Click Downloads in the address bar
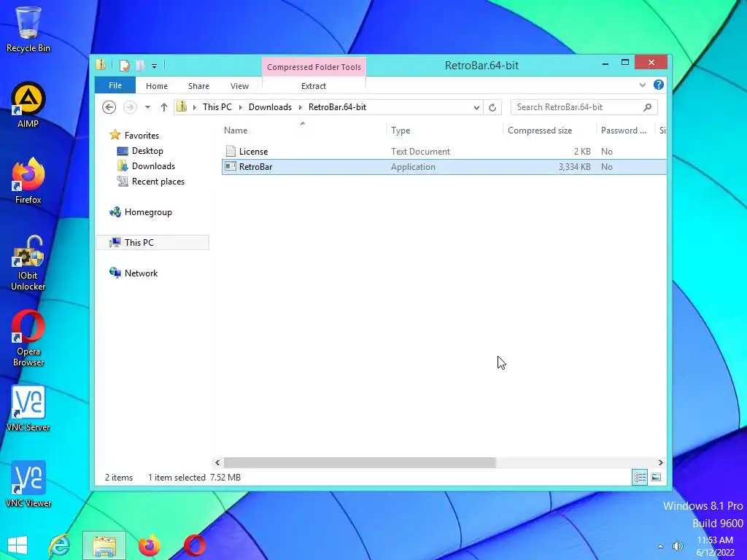This screenshot has height=560, width=747. click(270, 107)
